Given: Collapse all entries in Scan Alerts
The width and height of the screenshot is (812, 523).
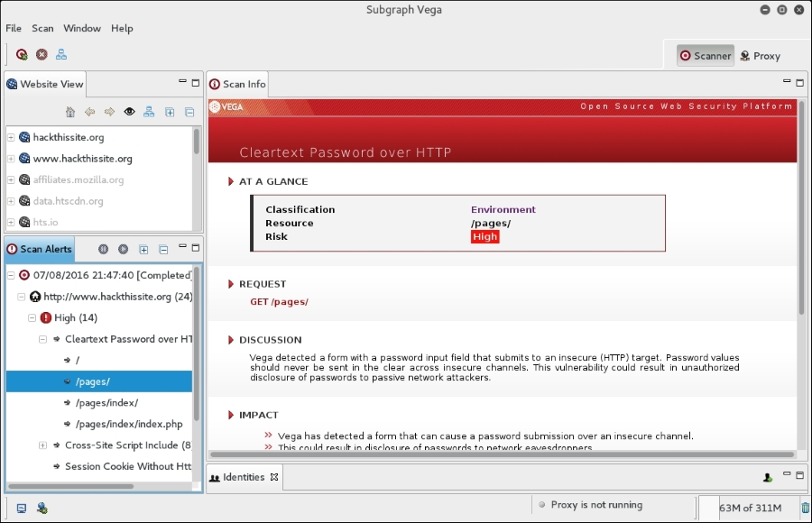Looking at the screenshot, I should click(x=163, y=250).
